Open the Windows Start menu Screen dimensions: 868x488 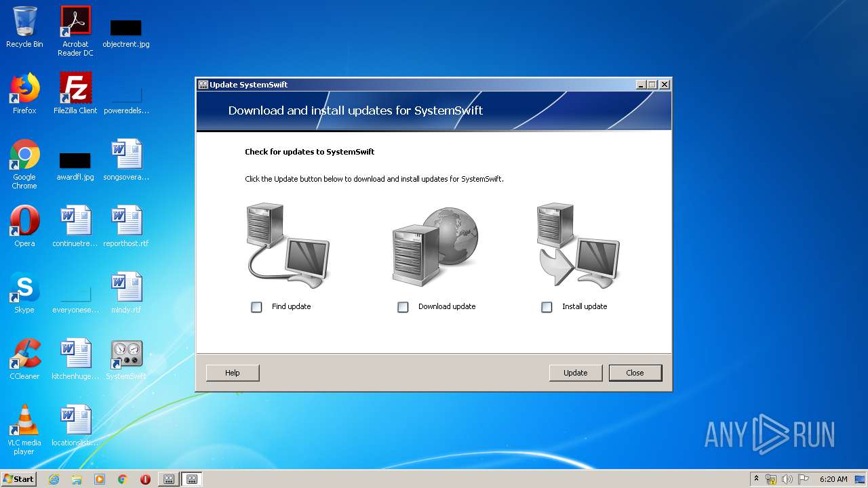(x=19, y=479)
